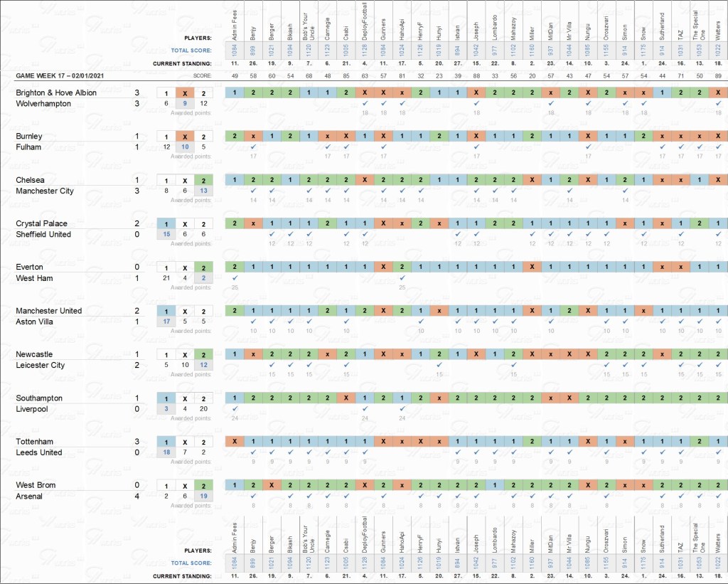Select the green 2 outcome for Chelsea vs Manchester City
Screen dimensions: 728x584
(x=204, y=181)
